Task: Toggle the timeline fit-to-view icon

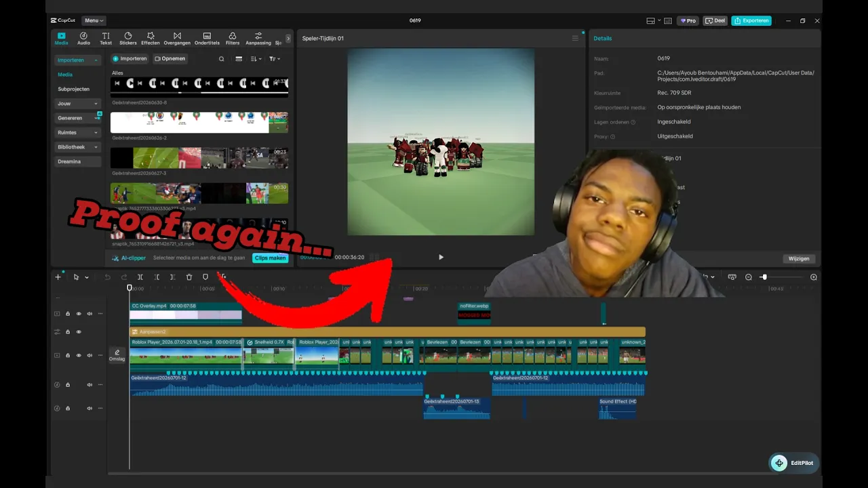Action: click(732, 277)
